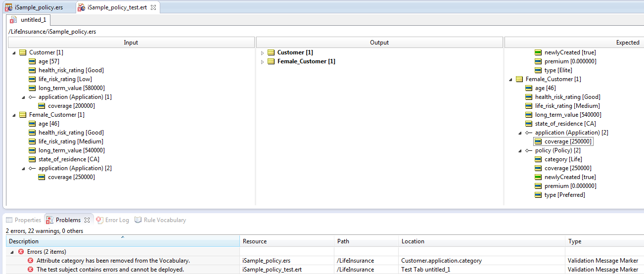Viewport: 644px width, 274px height.
Task: Click attribute icon beside state_of_residence [CA] in Input
Action: pyautogui.click(x=32, y=159)
